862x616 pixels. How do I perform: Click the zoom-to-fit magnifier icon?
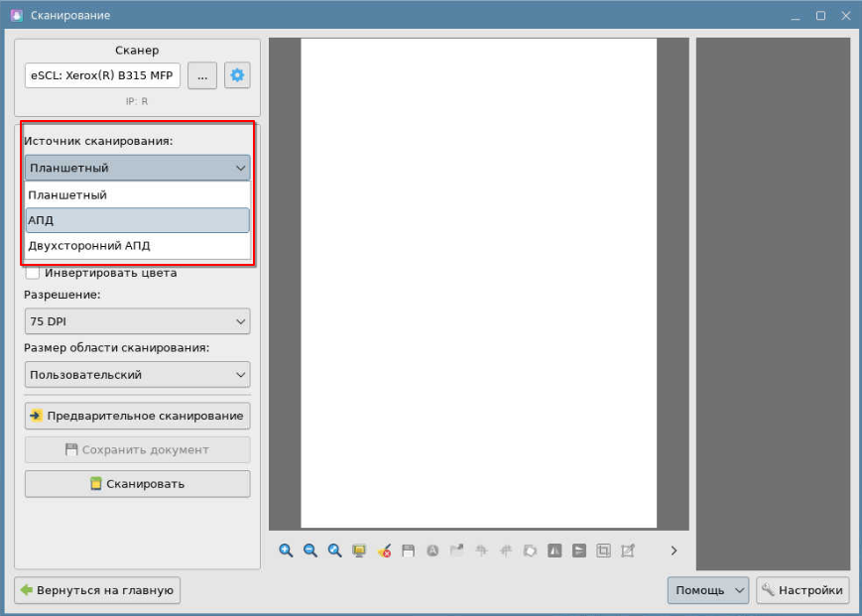[x=334, y=551]
